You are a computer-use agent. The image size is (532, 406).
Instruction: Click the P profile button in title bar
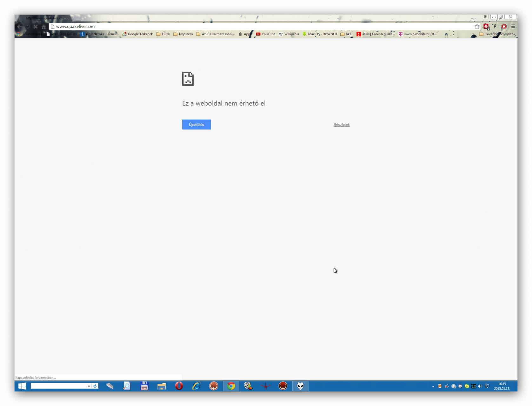[x=485, y=17]
